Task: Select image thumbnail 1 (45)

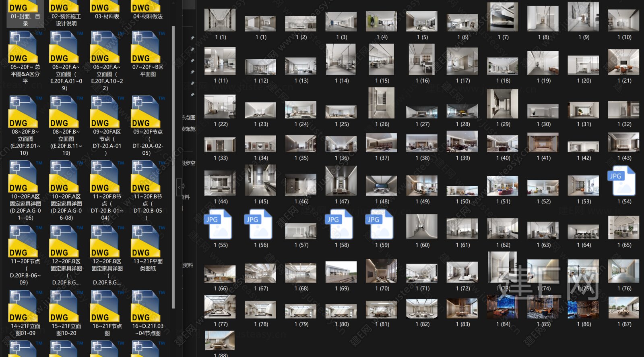Action: click(x=260, y=180)
